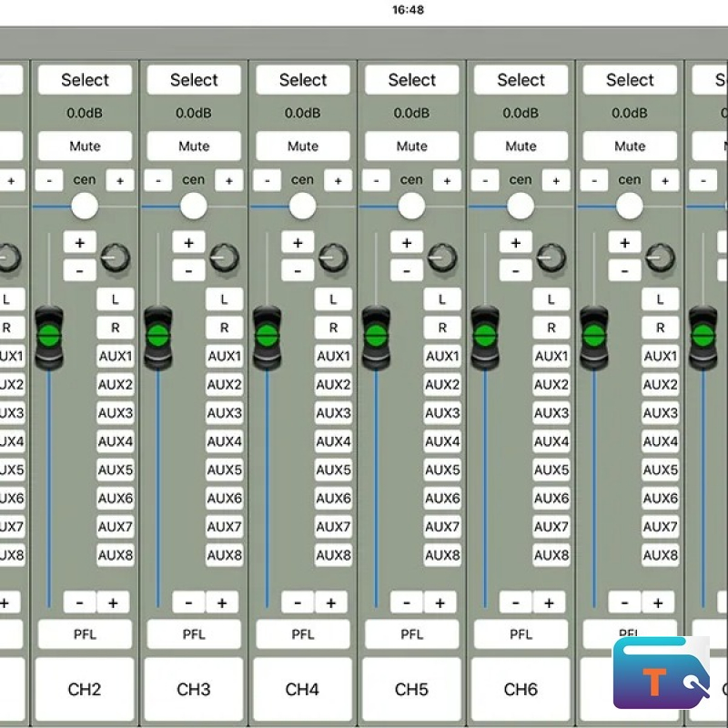Click the green fader cap on CH2

tap(48, 337)
